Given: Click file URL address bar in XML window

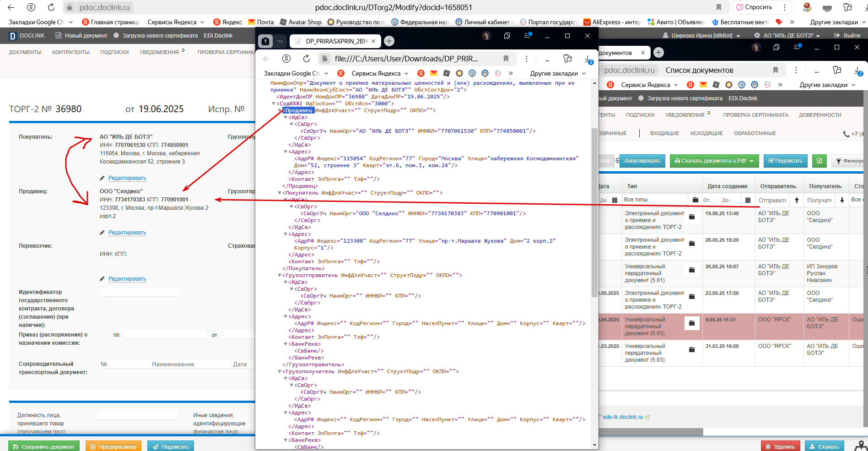Looking at the screenshot, I should (406, 59).
